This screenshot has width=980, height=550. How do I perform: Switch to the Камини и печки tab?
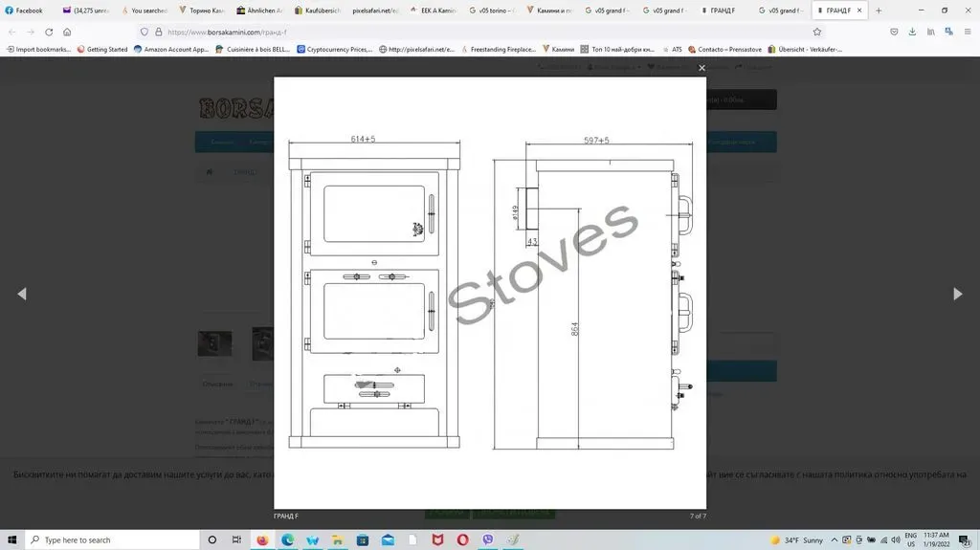point(550,11)
